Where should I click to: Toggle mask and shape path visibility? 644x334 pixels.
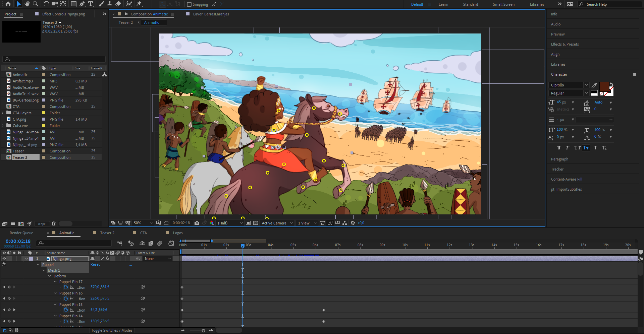click(128, 223)
